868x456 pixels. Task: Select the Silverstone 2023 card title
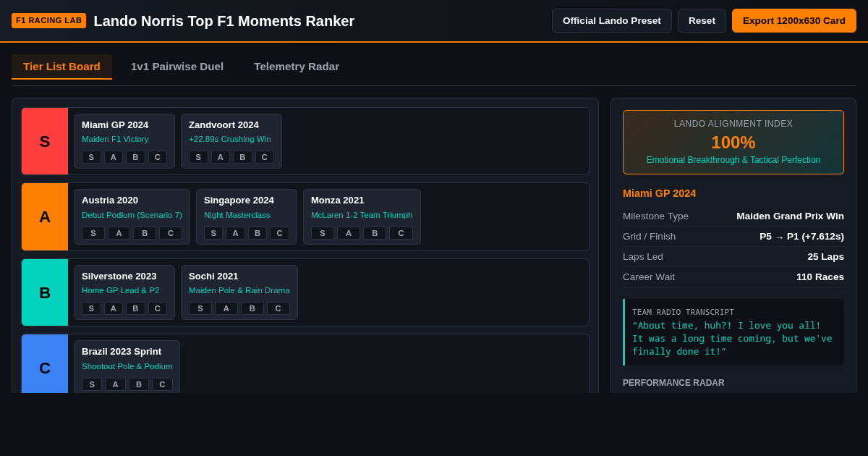119,276
